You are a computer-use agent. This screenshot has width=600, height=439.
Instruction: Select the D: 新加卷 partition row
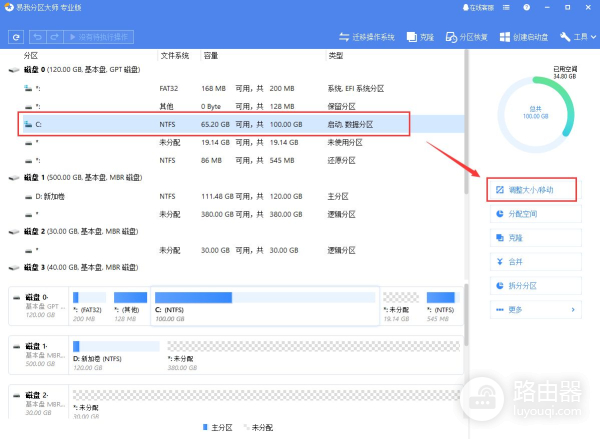243,196
